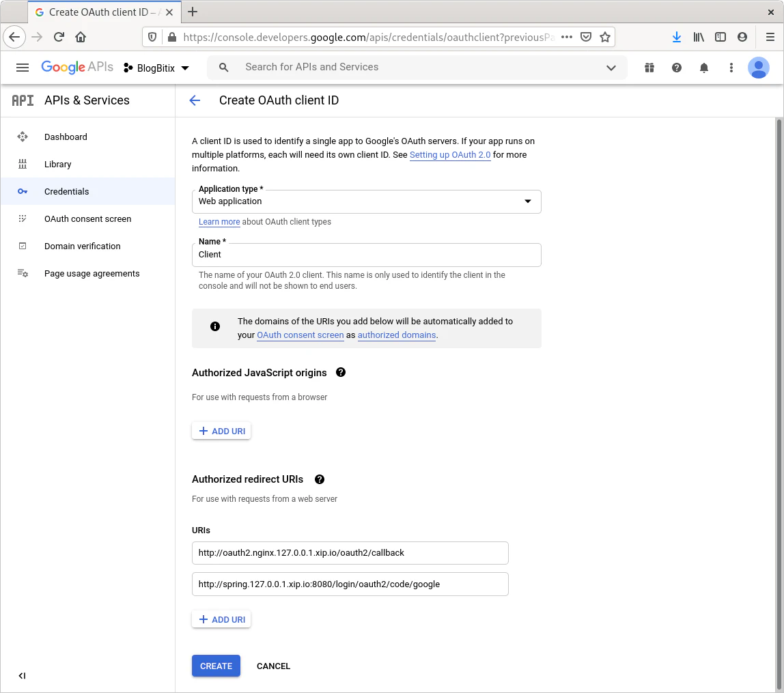Open the Google APIs hamburger navigation menu
Screen dimensions: 784x693
23,68
